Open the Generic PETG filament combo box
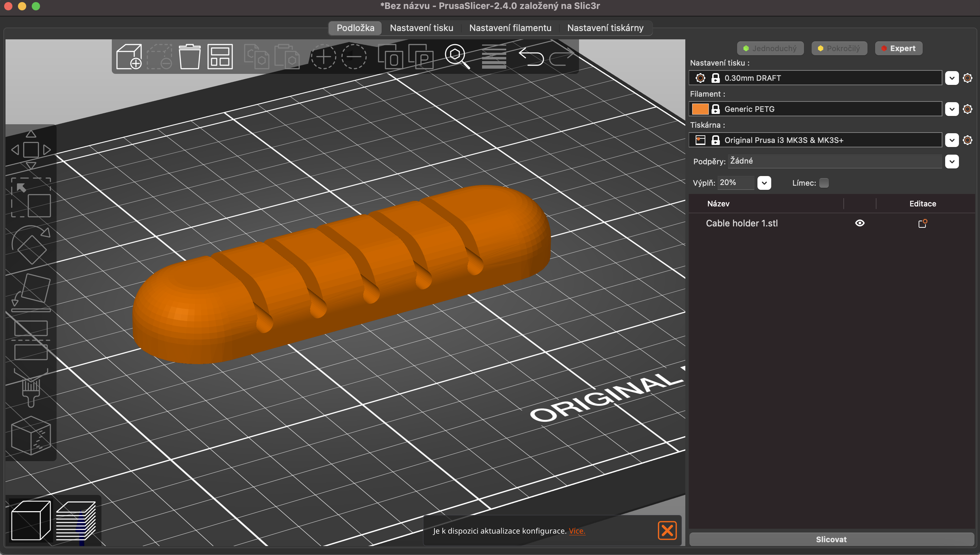 (815, 109)
